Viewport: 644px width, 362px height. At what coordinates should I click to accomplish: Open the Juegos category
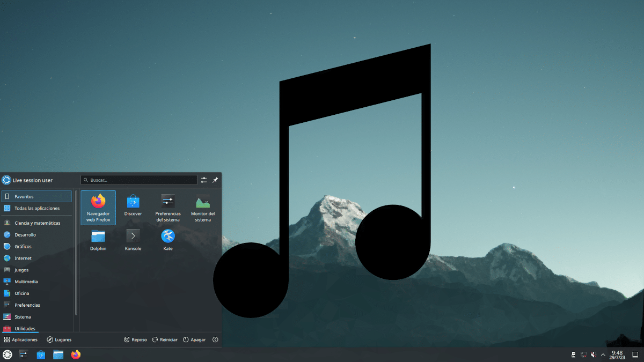(x=36, y=270)
